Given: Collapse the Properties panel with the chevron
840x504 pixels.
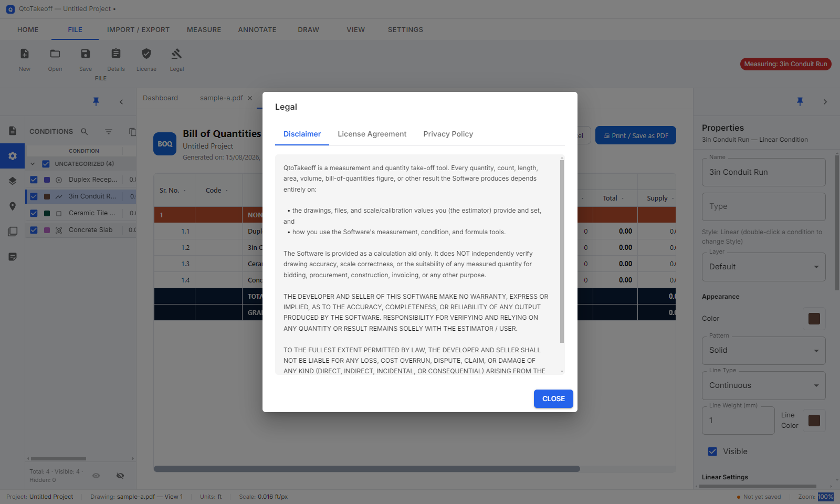Looking at the screenshot, I should (825, 102).
